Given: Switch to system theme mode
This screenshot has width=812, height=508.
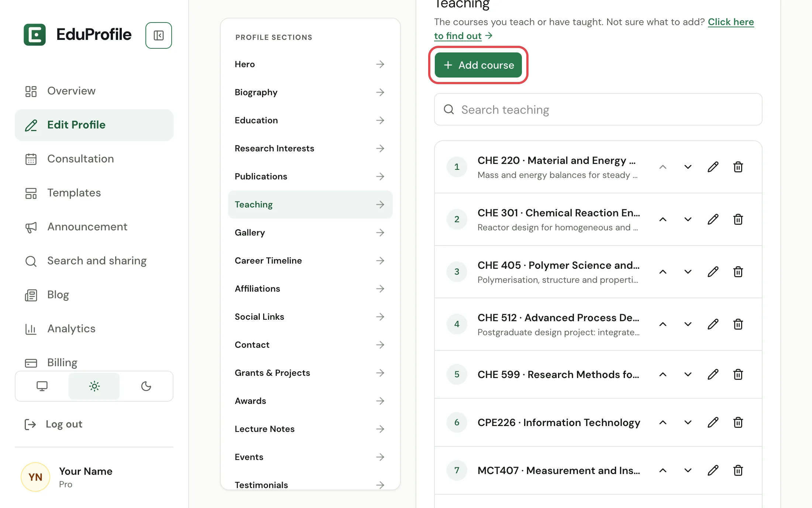Looking at the screenshot, I should pos(42,386).
